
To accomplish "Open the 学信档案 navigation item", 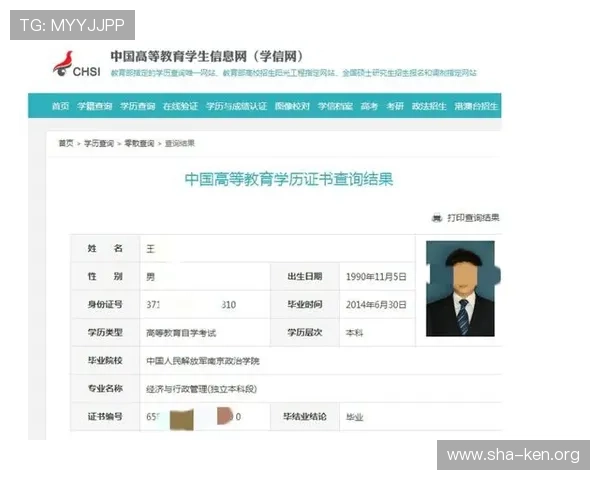I will tap(335, 106).
